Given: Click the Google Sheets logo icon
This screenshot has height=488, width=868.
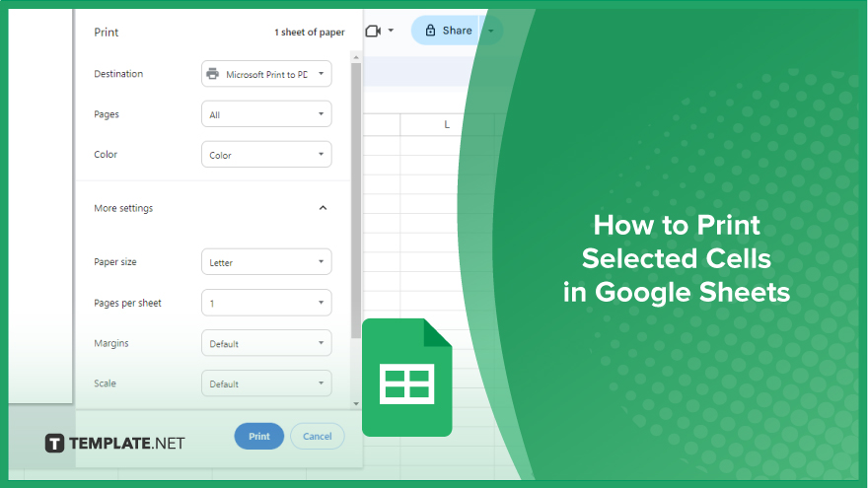Looking at the screenshot, I should [406, 378].
